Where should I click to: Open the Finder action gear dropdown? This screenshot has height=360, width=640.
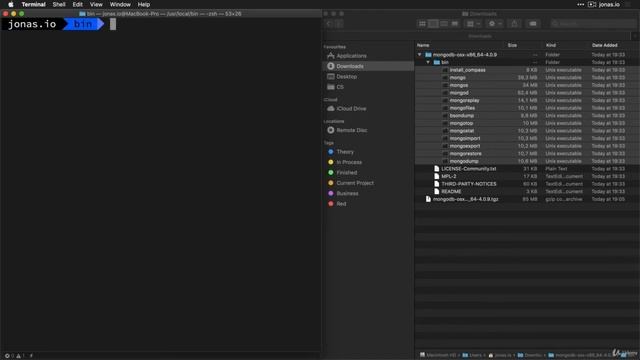[x=495, y=24]
